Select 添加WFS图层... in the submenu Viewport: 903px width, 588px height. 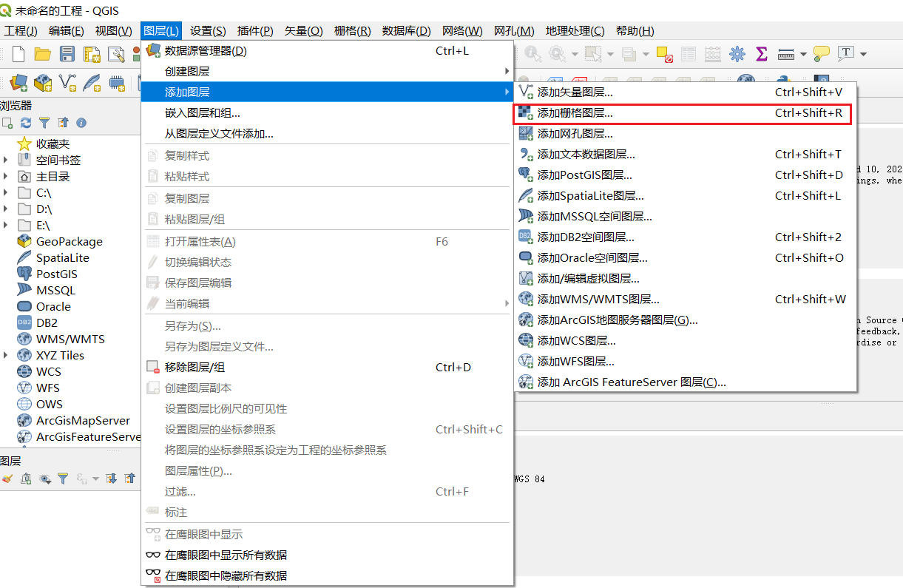pyautogui.click(x=685, y=362)
